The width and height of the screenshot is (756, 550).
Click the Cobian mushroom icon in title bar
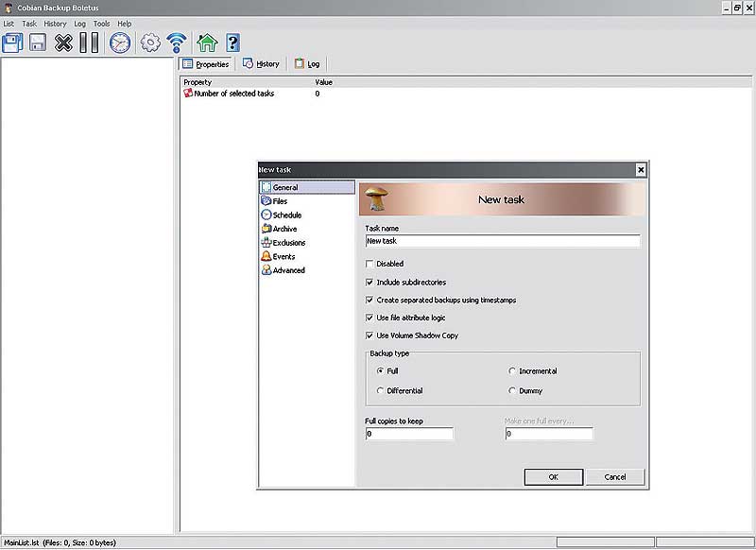[x=8, y=8]
